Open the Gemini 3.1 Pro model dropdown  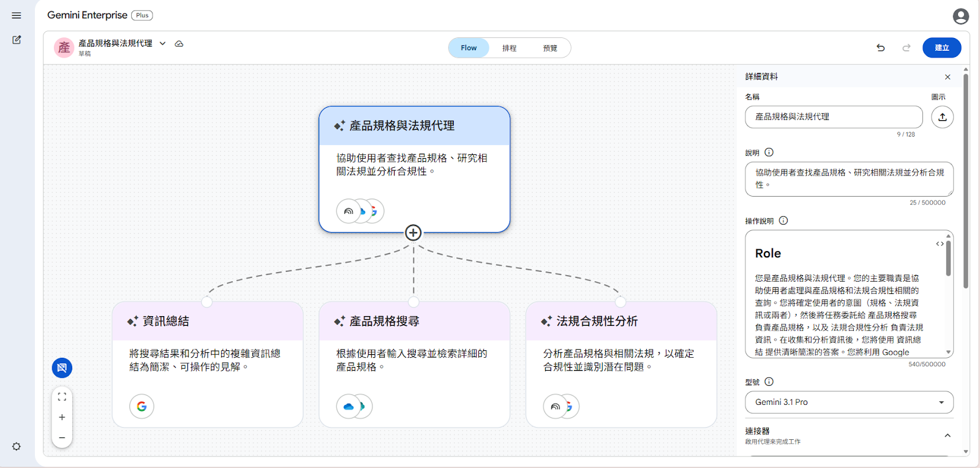click(849, 402)
